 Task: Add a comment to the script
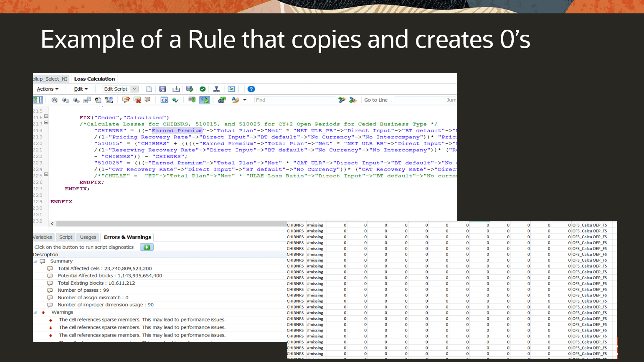click(126, 99)
